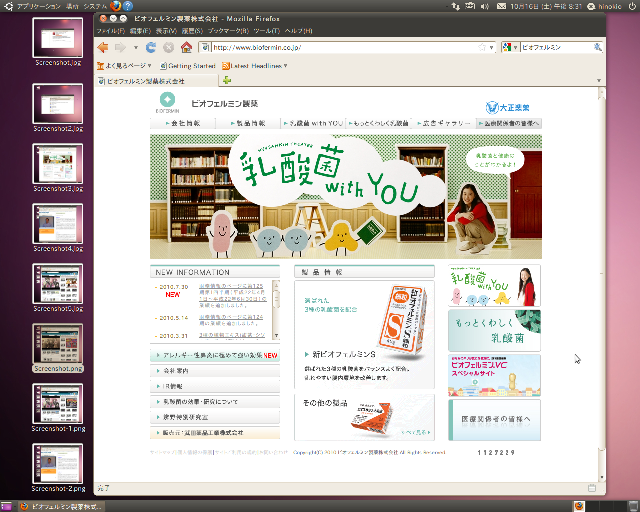640x512 pixels.
Task: Open the mail envelope indicator
Action: [501, 6]
